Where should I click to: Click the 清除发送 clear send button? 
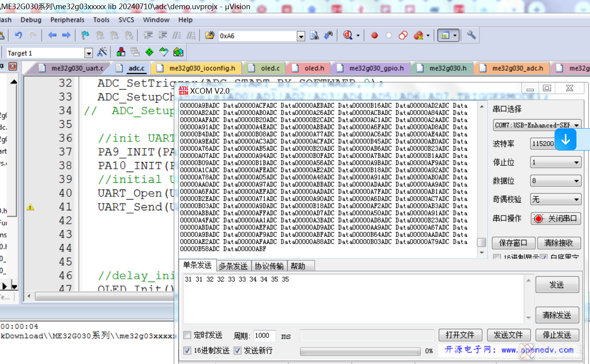pos(557,315)
